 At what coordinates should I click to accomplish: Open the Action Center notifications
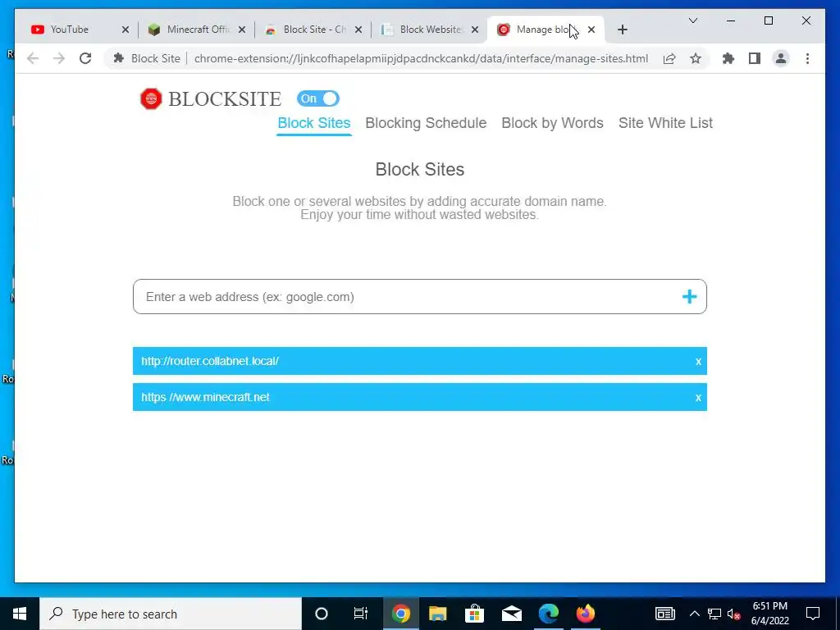tap(813, 614)
